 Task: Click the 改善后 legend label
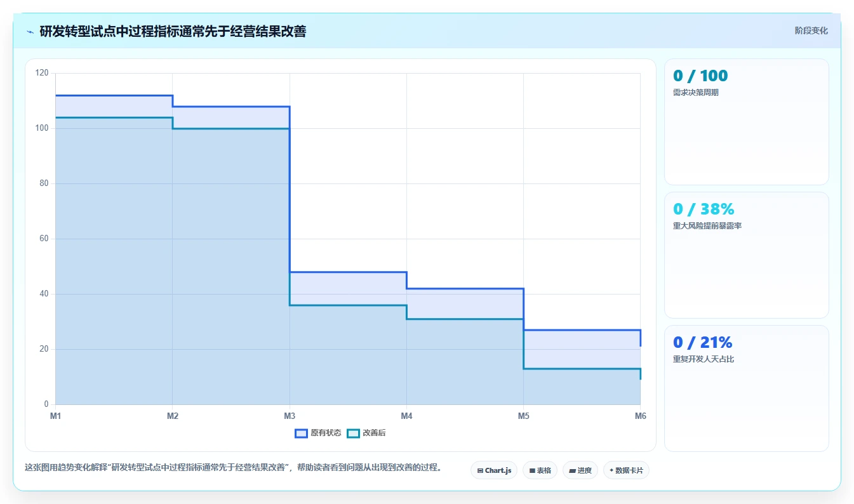(x=374, y=433)
